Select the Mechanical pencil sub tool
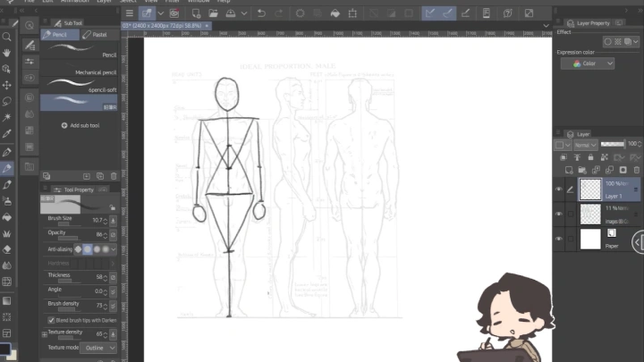The width and height of the screenshot is (644, 362). (79, 68)
